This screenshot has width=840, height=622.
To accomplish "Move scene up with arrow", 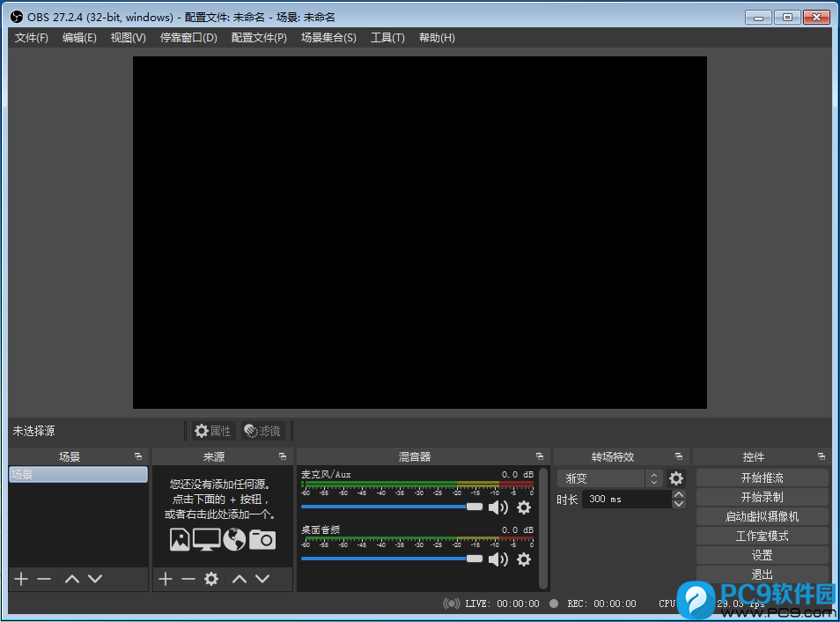I will point(72,579).
